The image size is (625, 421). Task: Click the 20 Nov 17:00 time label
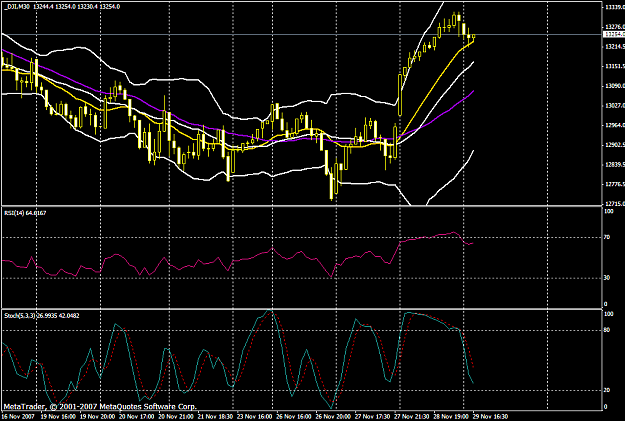[x=137, y=417]
